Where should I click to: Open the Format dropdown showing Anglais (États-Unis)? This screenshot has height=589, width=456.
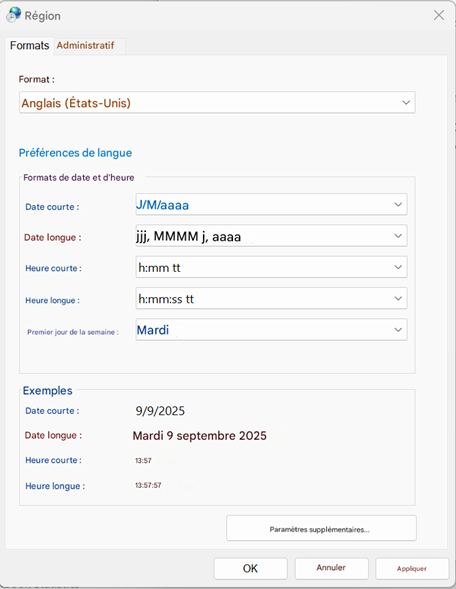[217, 102]
